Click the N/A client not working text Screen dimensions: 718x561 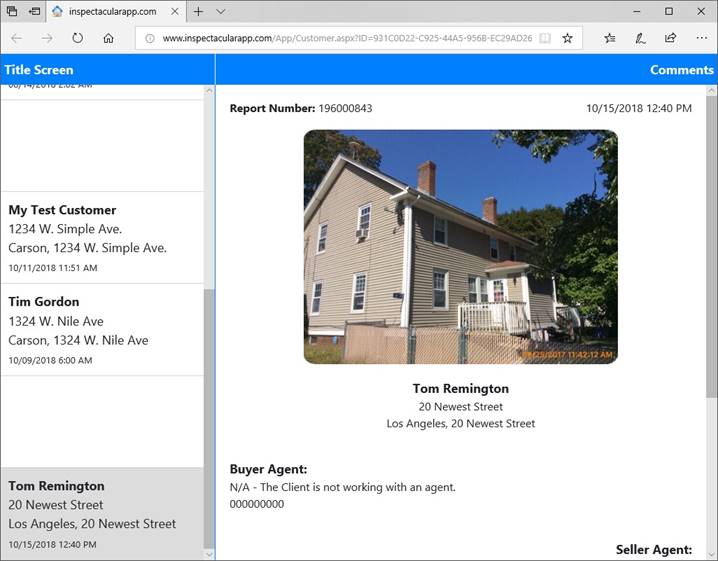point(343,487)
